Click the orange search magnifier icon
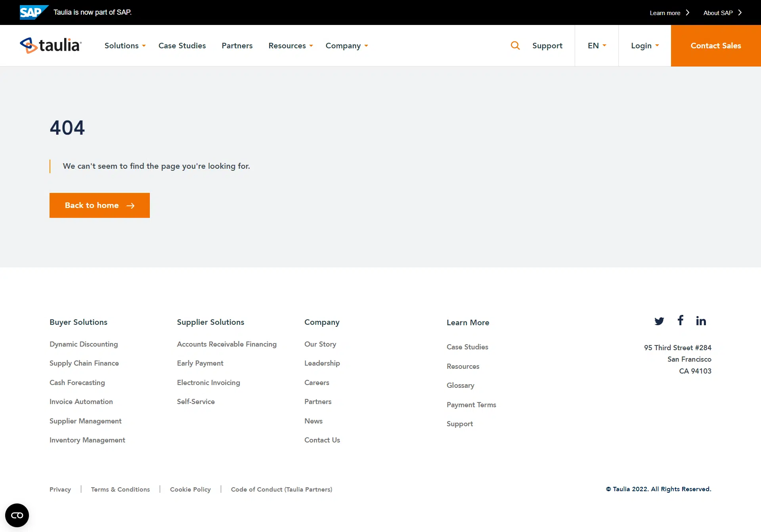 [515, 46]
